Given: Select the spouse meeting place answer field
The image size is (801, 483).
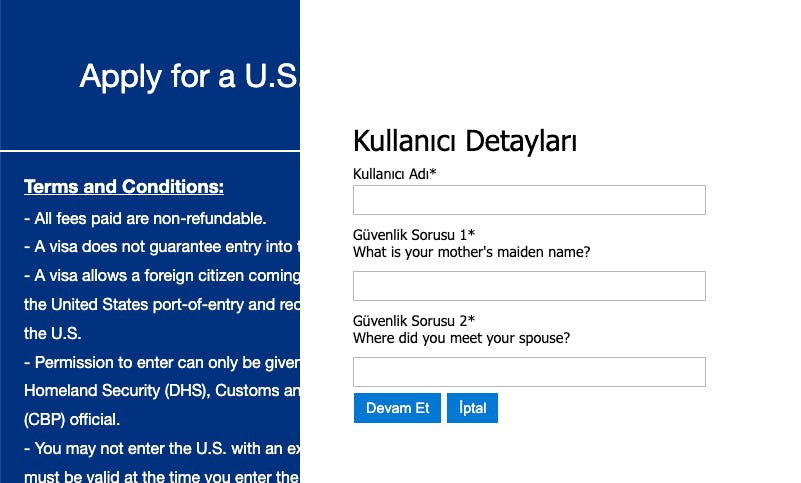Looking at the screenshot, I should point(529,372).
